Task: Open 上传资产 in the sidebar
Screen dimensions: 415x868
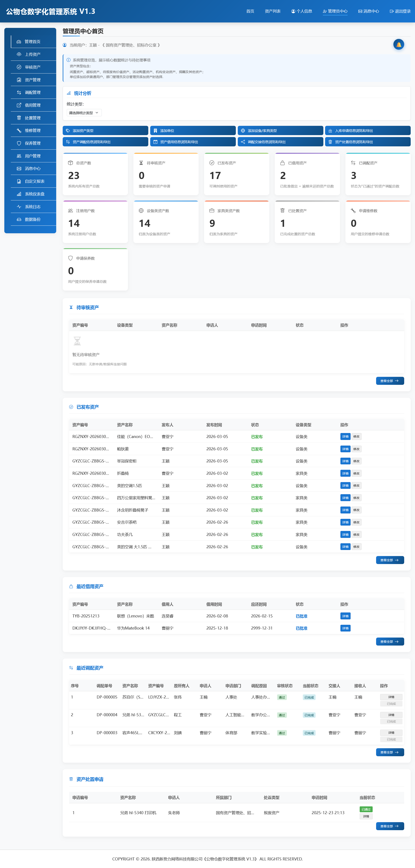Action: pyautogui.click(x=33, y=54)
